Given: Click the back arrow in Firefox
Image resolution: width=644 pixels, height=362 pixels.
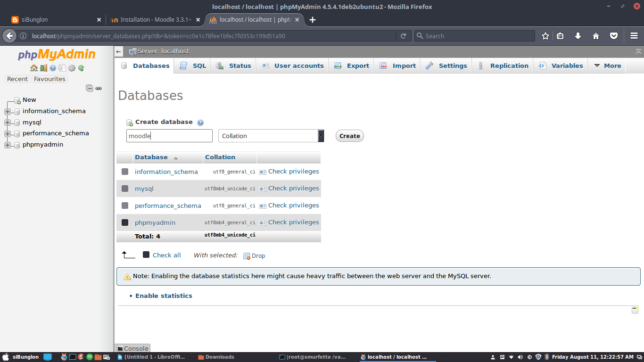Looking at the screenshot, I should (x=9, y=36).
